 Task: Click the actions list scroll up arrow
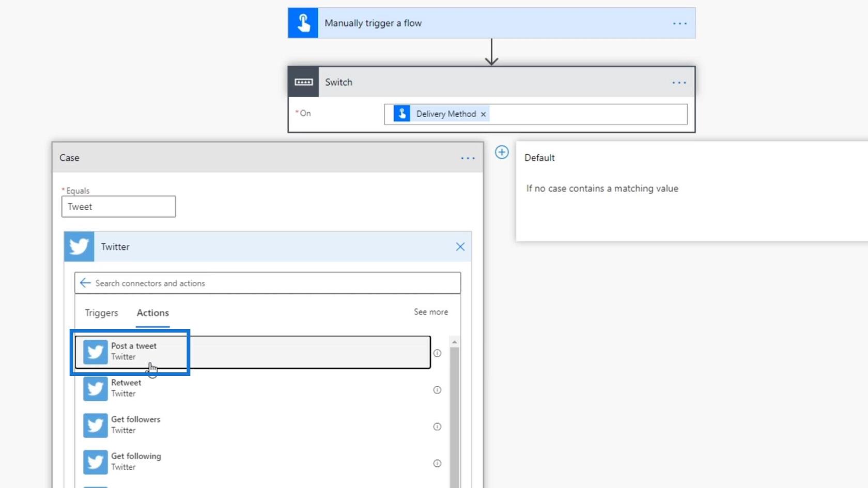[455, 342]
